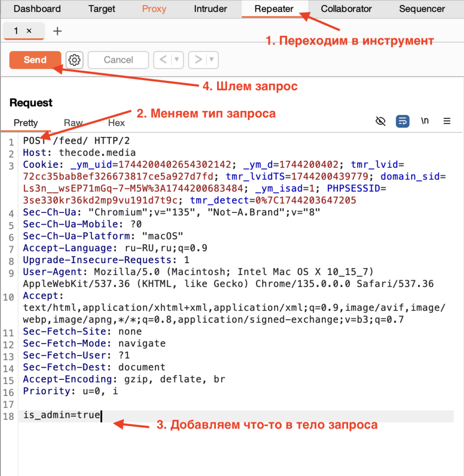Screen dimensions: 464x476
Task: Disable the highlighted syntax coloring toggle
Action: [x=403, y=121]
